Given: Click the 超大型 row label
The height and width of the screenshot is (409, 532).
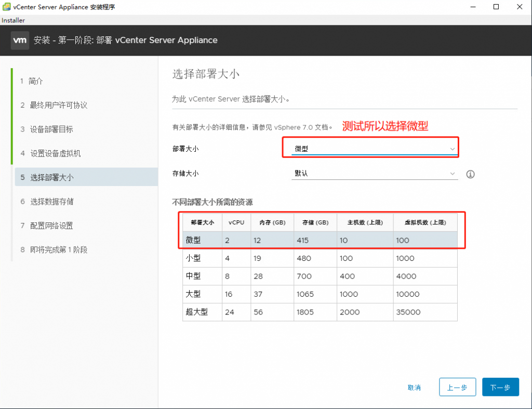Looking at the screenshot, I should [196, 312].
